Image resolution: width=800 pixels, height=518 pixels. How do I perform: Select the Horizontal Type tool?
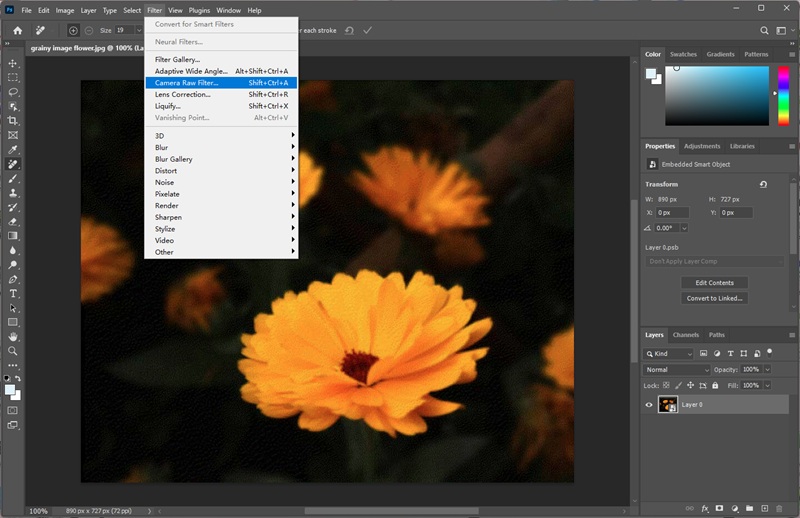pyautogui.click(x=13, y=294)
